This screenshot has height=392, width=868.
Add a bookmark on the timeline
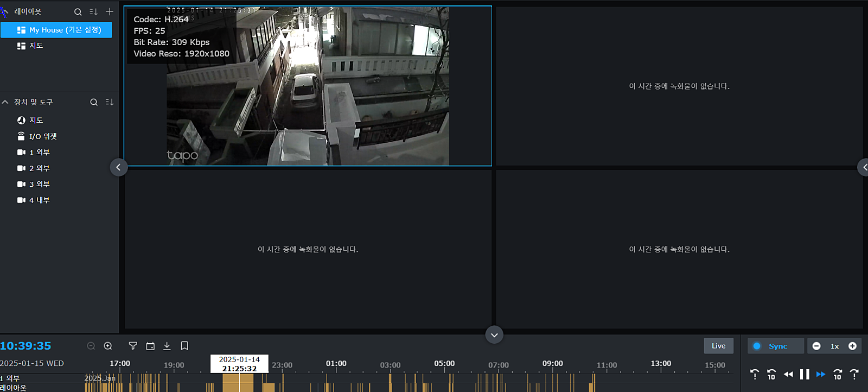[184, 346]
